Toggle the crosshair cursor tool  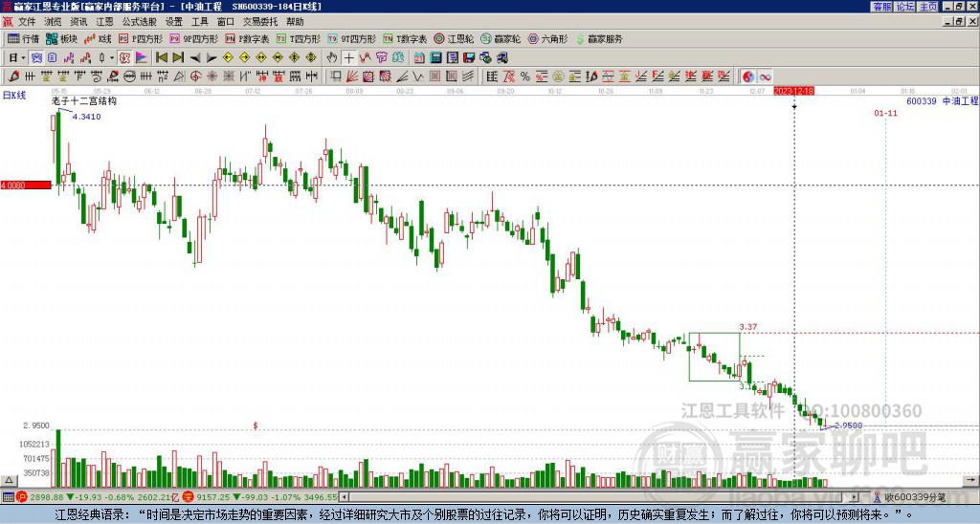pyautogui.click(x=348, y=58)
